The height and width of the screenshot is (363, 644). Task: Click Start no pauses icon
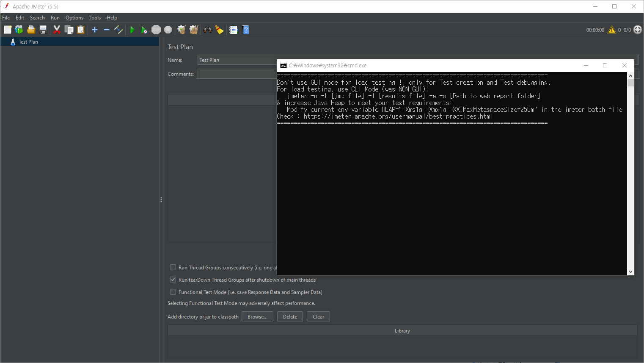(144, 30)
